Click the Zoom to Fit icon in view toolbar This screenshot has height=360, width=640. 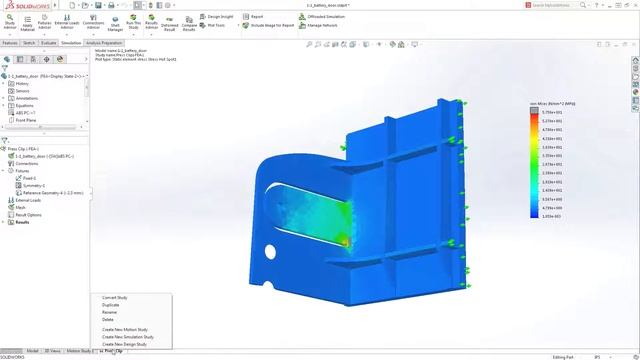tap(309, 44)
